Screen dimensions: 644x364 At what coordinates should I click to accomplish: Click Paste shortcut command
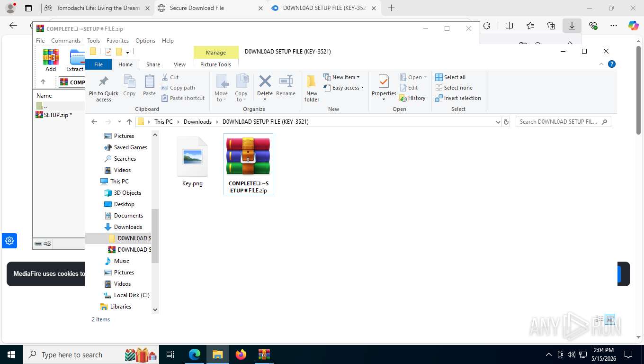coord(183,98)
